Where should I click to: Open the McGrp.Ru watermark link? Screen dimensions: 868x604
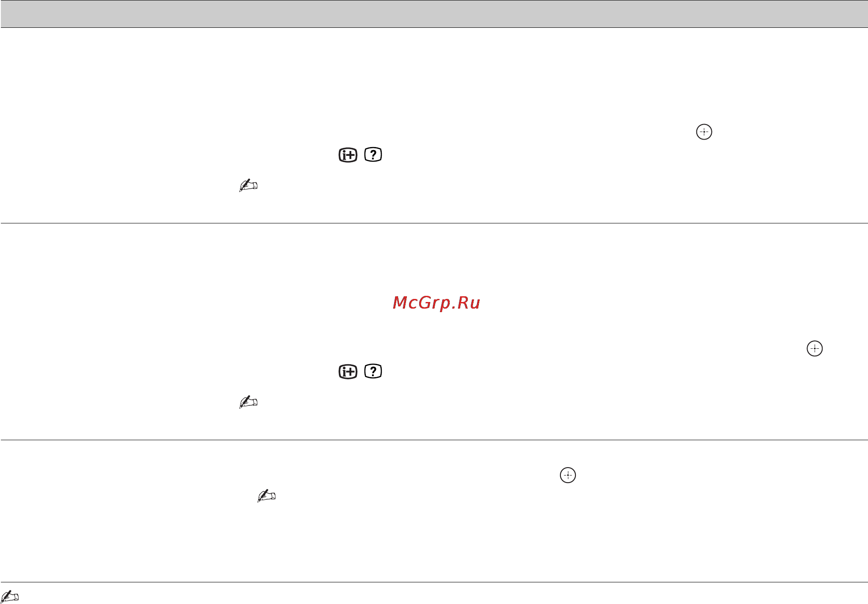click(436, 303)
